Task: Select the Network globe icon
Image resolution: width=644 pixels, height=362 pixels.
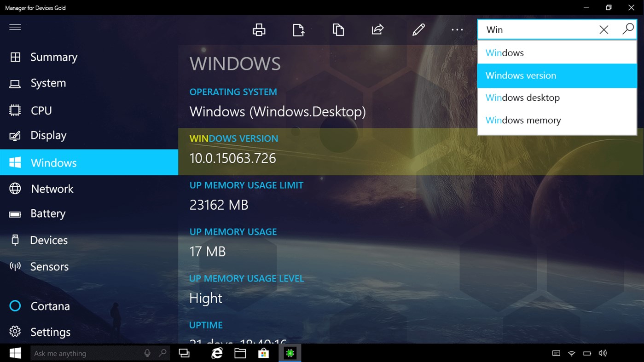Action: pyautogui.click(x=16, y=189)
